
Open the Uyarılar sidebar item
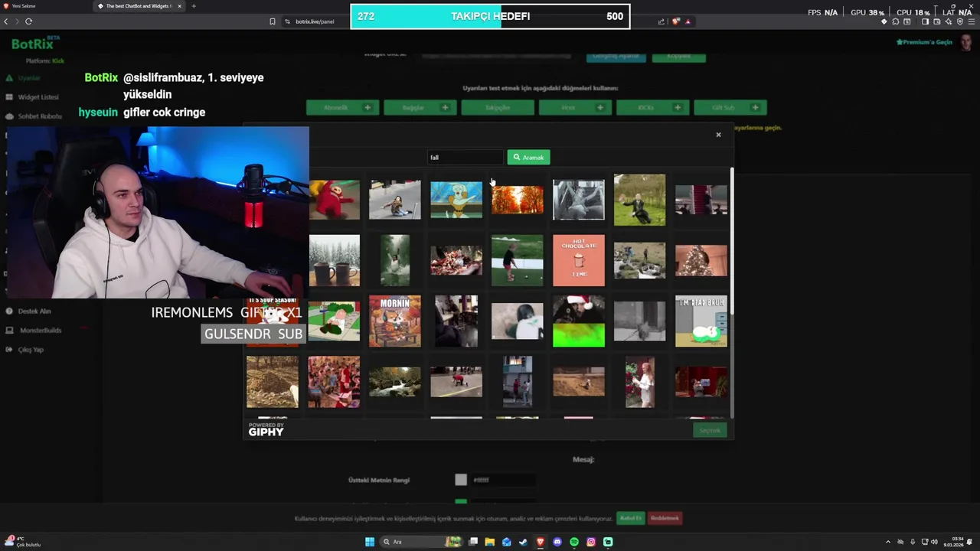point(29,78)
